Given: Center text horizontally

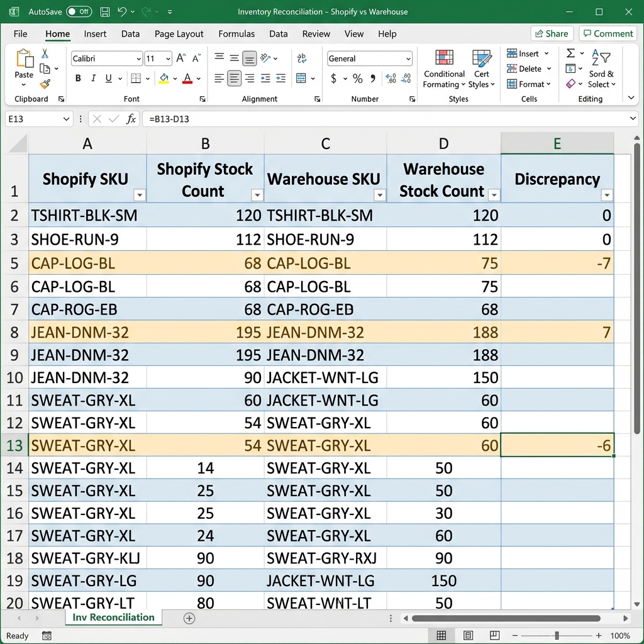Looking at the screenshot, I should point(234,78).
